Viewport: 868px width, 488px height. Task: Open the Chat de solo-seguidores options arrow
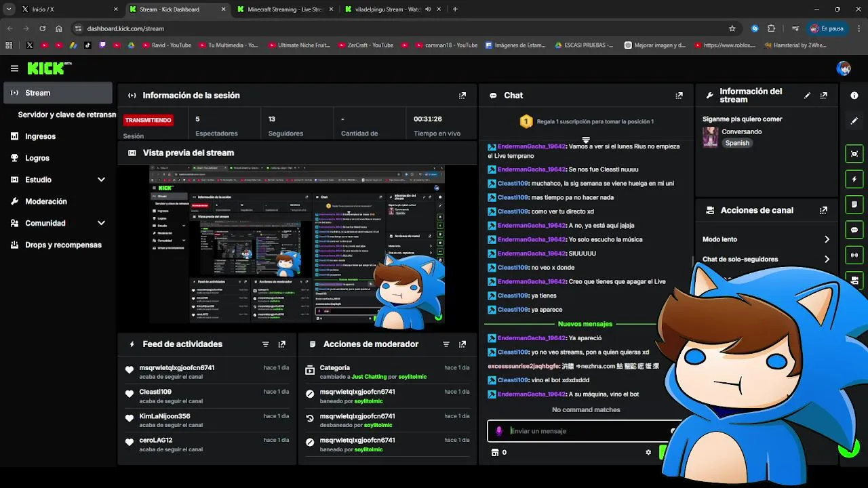pos(827,259)
